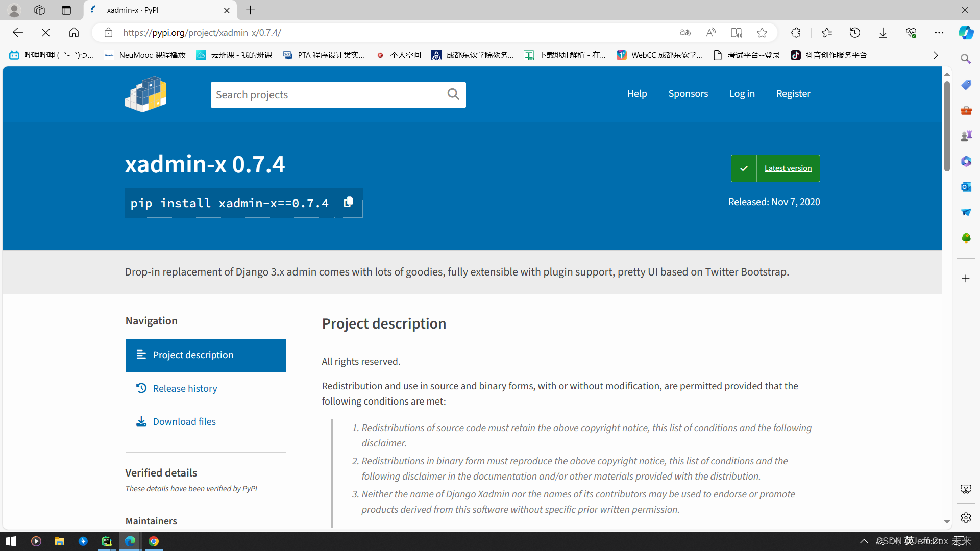Open browsing history
The height and width of the screenshot is (551, 980).
pyautogui.click(x=855, y=32)
